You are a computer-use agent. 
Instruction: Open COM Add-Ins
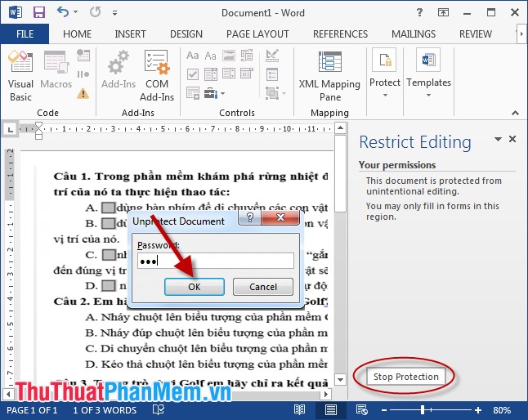[x=157, y=76]
